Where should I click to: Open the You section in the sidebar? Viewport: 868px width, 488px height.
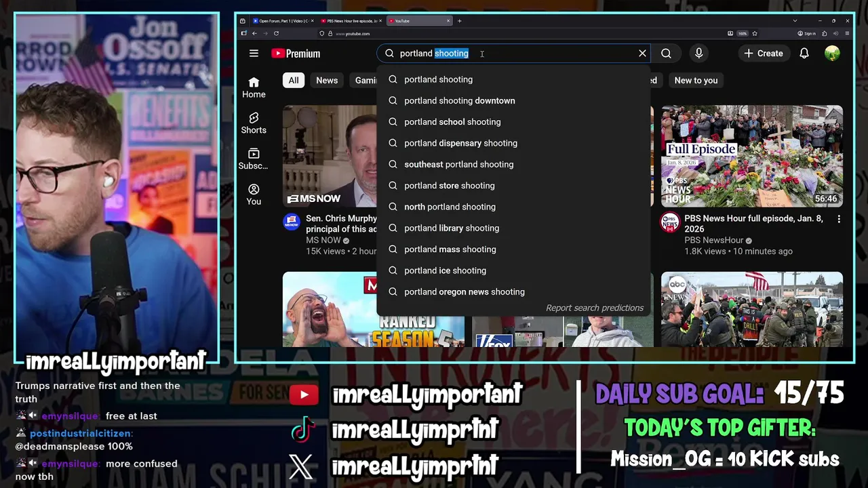[x=254, y=195]
